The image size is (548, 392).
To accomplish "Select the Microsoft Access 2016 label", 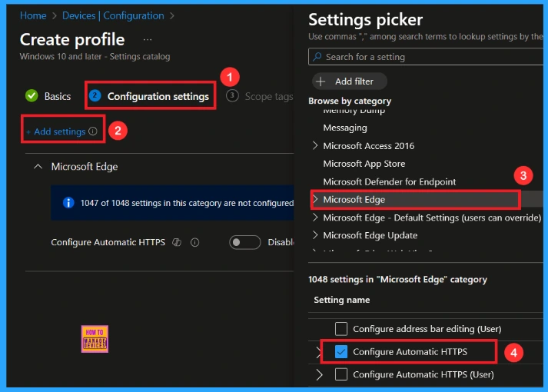I will coord(369,146).
